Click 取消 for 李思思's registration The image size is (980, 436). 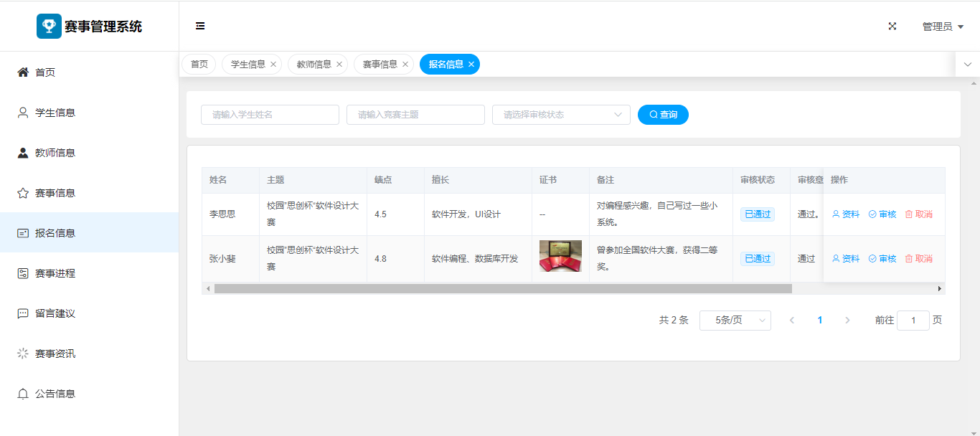pyautogui.click(x=919, y=214)
